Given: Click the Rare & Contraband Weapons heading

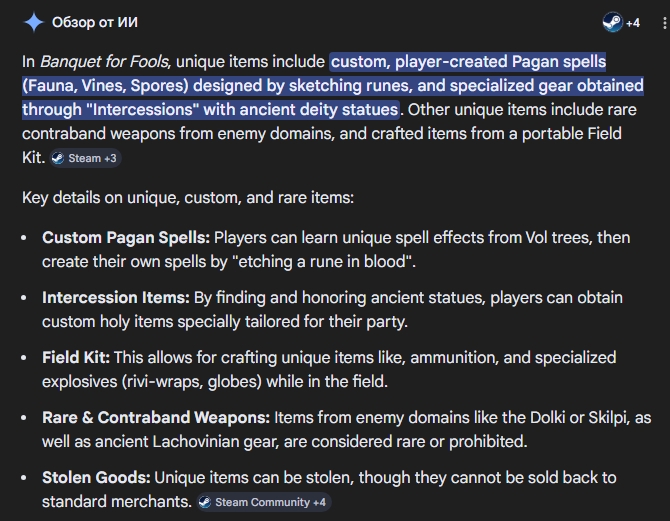Looking at the screenshot, I should [156, 418].
